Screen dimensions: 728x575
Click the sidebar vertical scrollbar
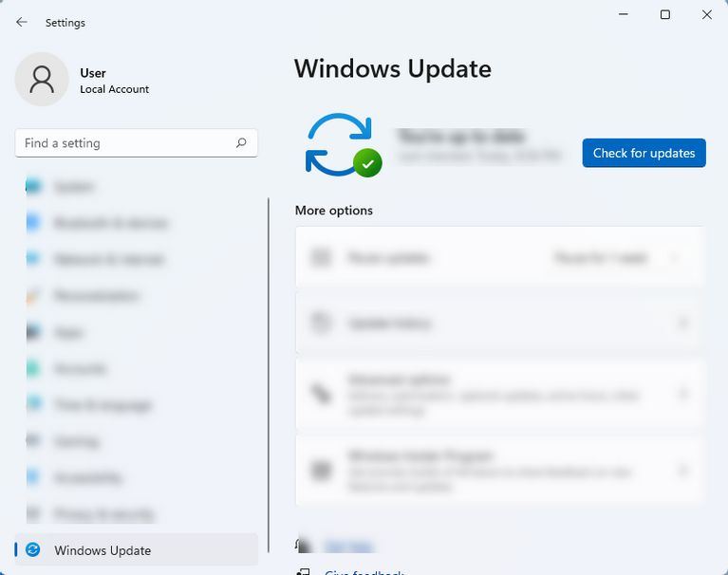pos(269,361)
